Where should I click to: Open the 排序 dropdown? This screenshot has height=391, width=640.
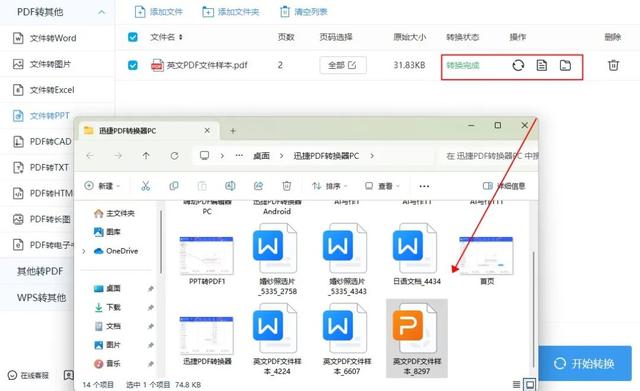[x=329, y=186]
